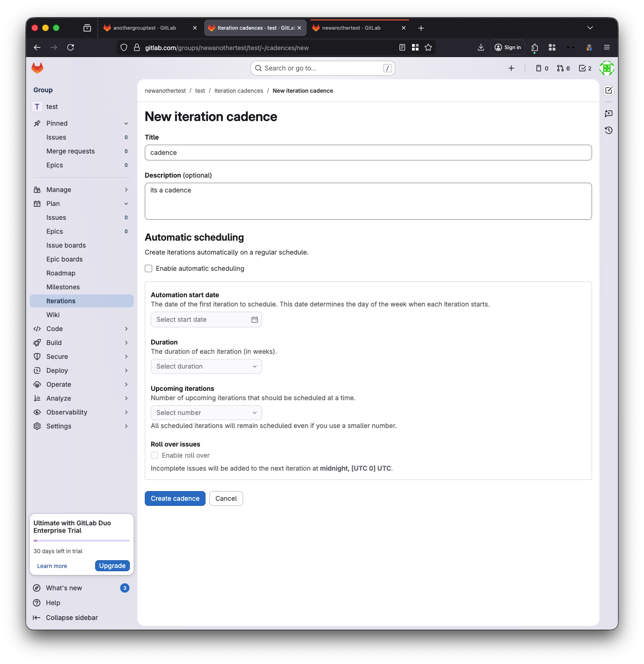Click into the Title input field
644x664 pixels.
point(368,153)
